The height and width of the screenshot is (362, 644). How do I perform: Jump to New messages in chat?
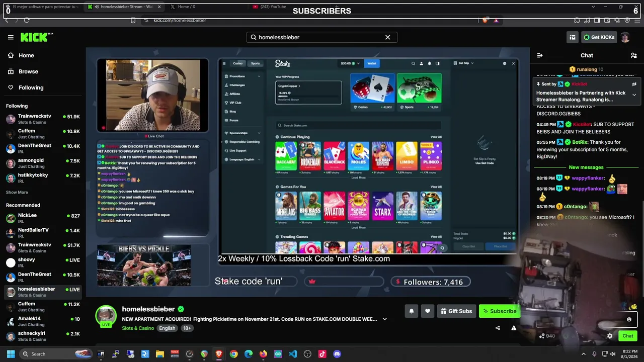tap(586, 167)
